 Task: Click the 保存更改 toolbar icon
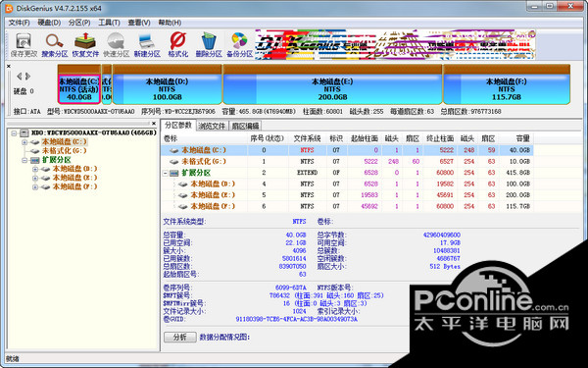tap(24, 45)
